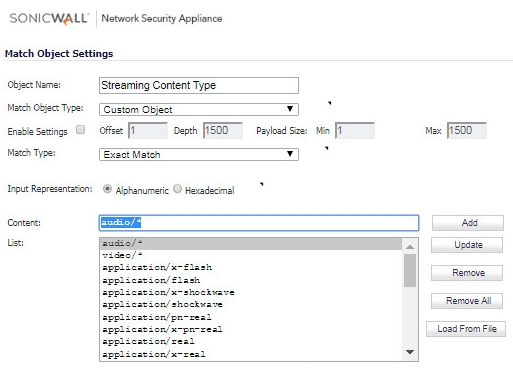The height and width of the screenshot is (371, 513).
Task: Select application/real list entry
Action: [251, 342]
